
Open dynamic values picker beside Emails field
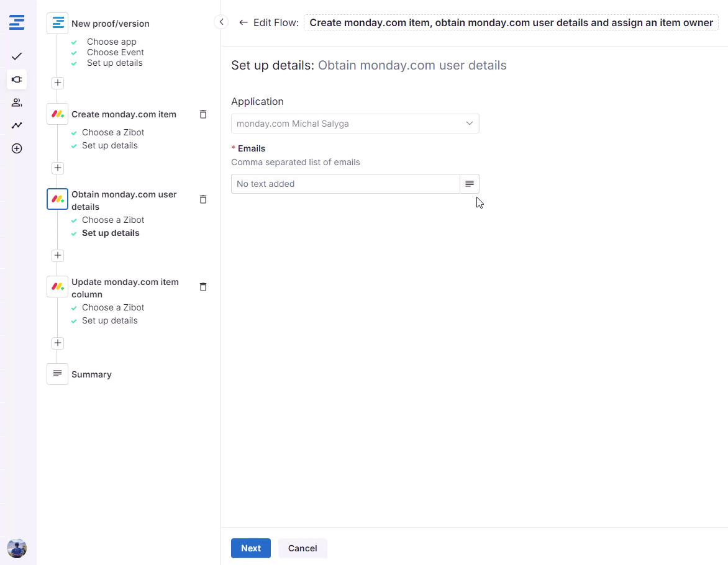pyautogui.click(x=470, y=184)
